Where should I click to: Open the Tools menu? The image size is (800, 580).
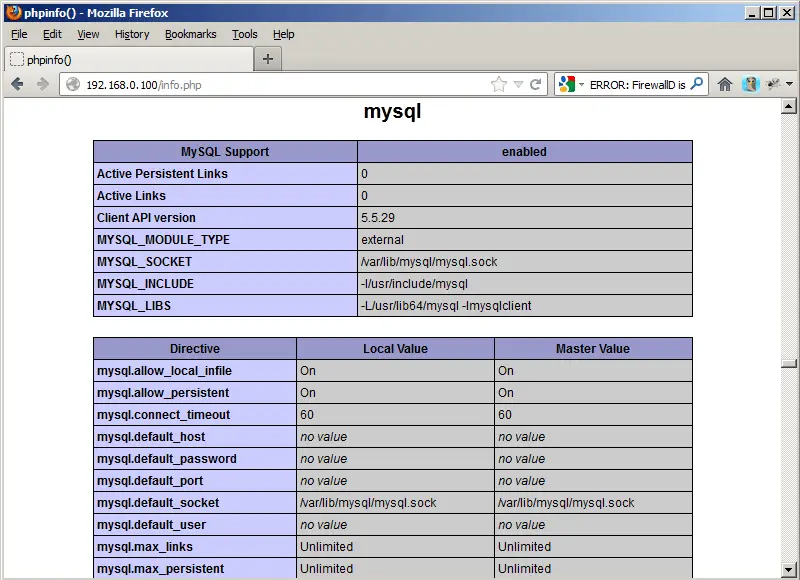click(x=244, y=34)
